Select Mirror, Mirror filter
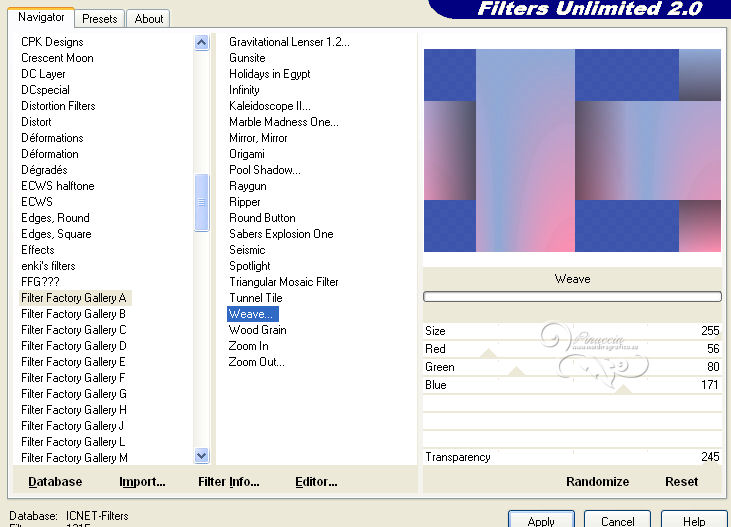 (258, 138)
